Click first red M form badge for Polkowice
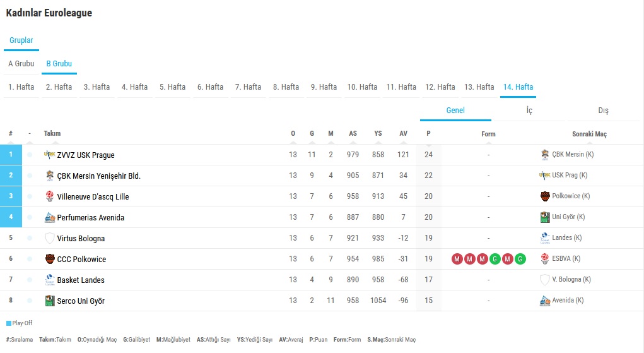Viewport: 644px width, 353px height. coord(457,259)
